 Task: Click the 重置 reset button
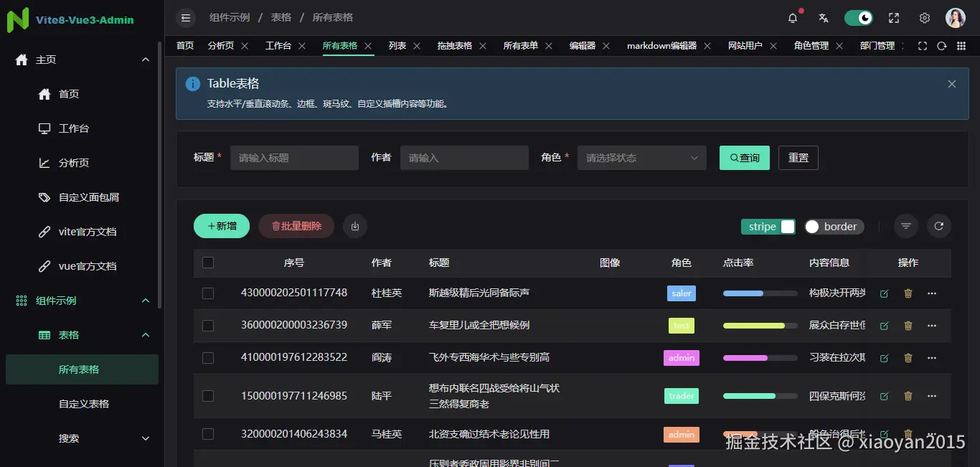point(798,158)
